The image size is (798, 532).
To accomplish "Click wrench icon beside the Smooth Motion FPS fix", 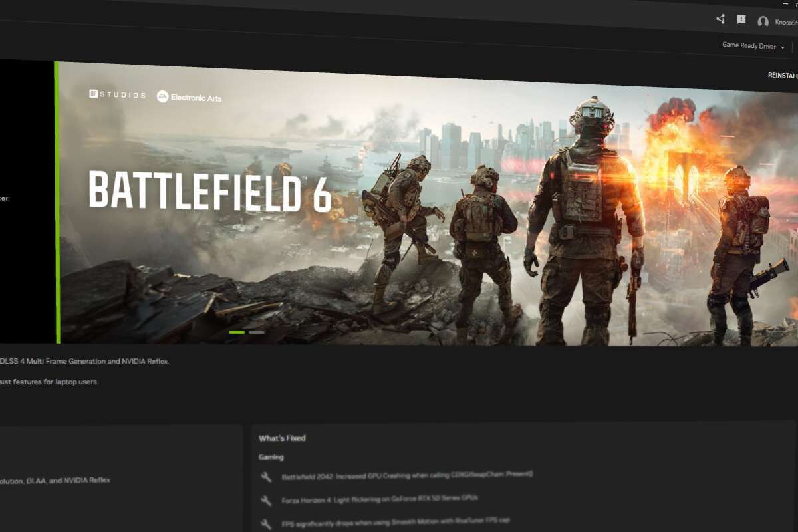I will click(x=267, y=523).
